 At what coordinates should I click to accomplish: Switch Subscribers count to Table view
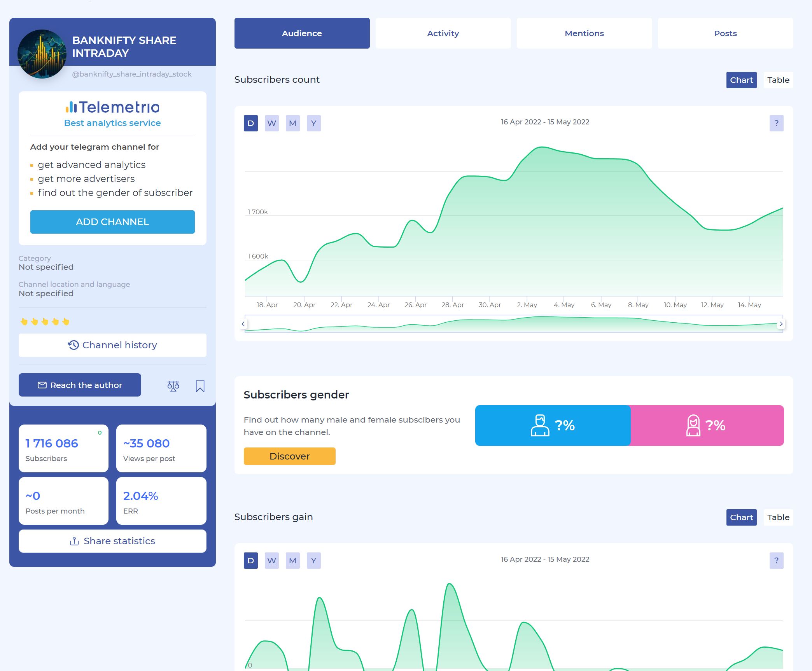pos(778,80)
